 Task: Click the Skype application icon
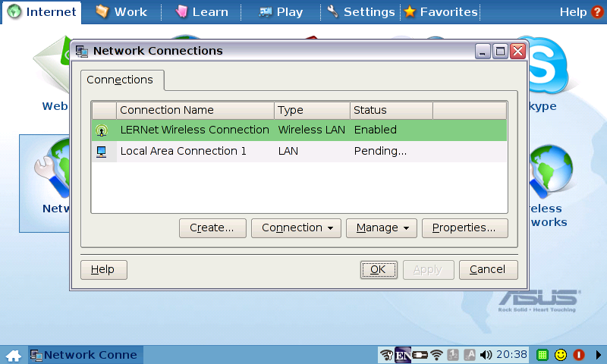point(547,66)
